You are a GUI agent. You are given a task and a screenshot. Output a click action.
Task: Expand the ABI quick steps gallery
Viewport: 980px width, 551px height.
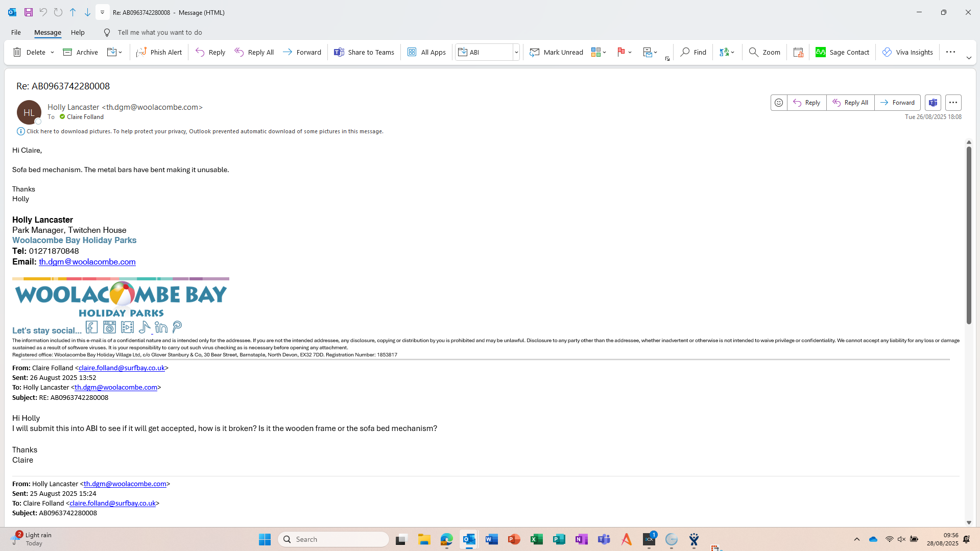point(516,52)
